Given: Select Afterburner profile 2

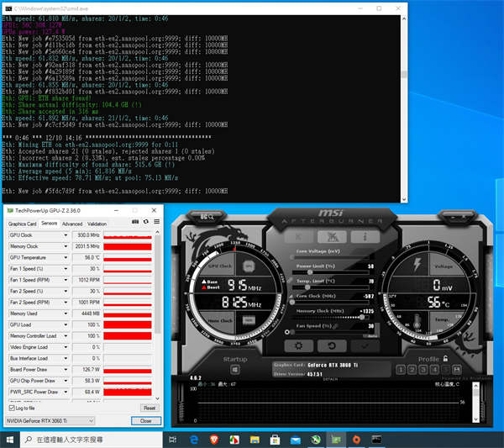Looking at the screenshot, I should pos(412,370).
